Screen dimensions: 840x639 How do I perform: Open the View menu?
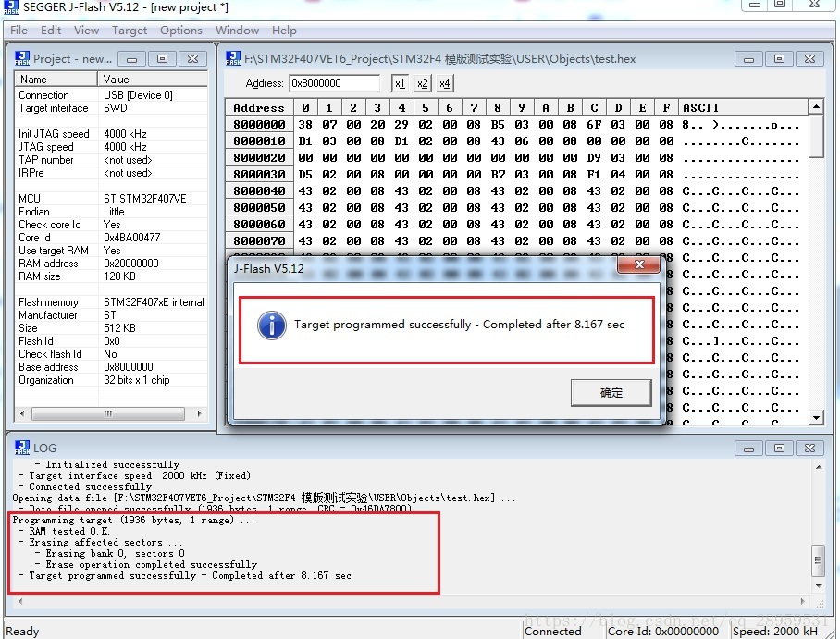[86, 31]
